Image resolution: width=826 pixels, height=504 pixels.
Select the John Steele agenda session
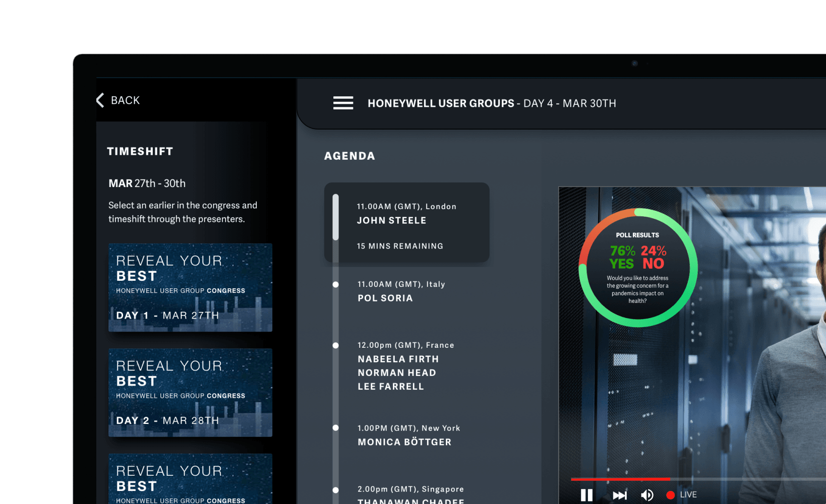[x=407, y=222]
